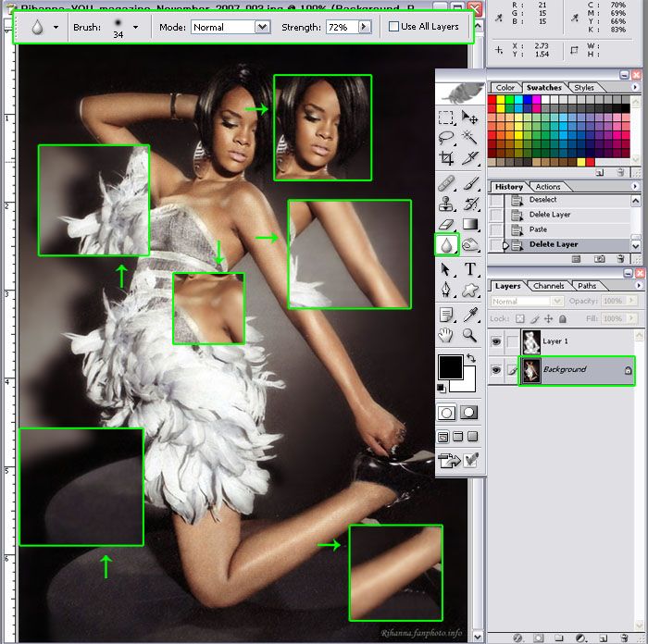Open layer blend mode Normal dropdown

pyautogui.click(x=528, y=301)
